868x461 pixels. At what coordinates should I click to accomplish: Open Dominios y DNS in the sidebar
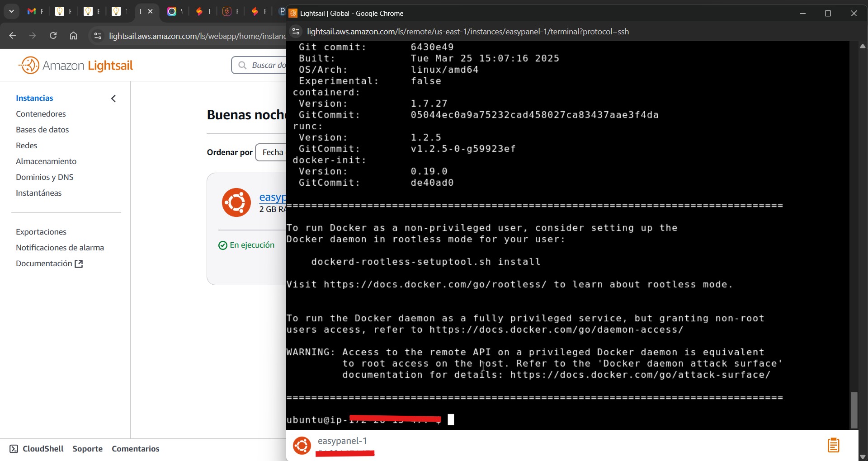coord(44,177)
